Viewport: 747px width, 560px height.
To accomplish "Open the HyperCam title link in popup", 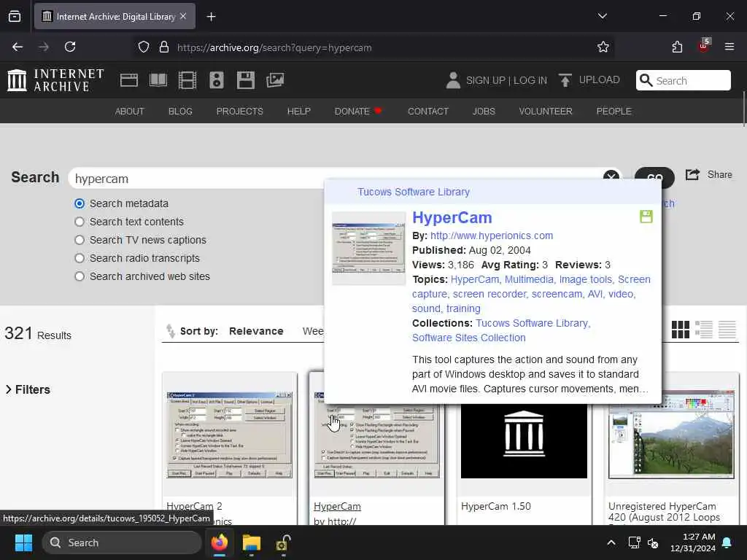I will tap(452, 217).
